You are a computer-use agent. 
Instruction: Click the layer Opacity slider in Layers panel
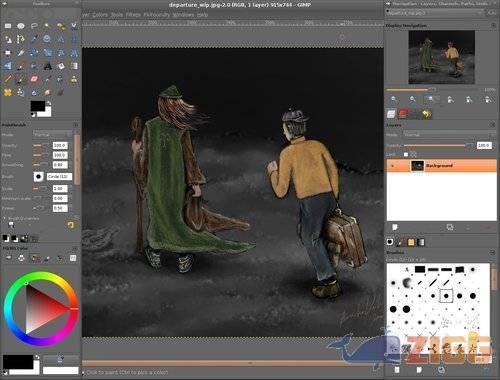click(438, 145)
